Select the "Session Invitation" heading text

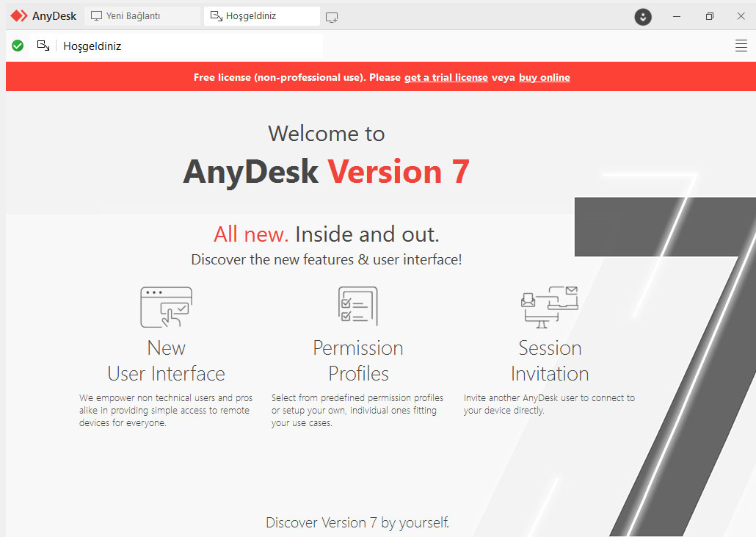coord(550,361)
